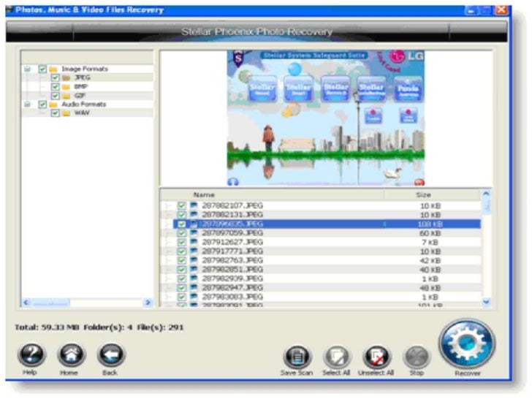Image resolution: width=532 pixels, height=399 pixels.
Task: Click the tree panel horizontal scroll thumb
Action: [51, 303]
